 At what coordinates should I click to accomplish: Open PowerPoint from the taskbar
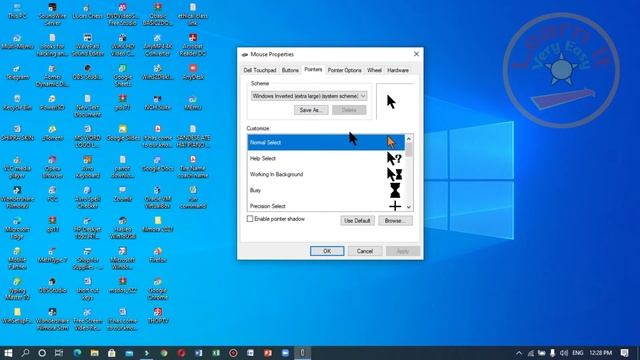pyautogui.click(x=268, y=353)
